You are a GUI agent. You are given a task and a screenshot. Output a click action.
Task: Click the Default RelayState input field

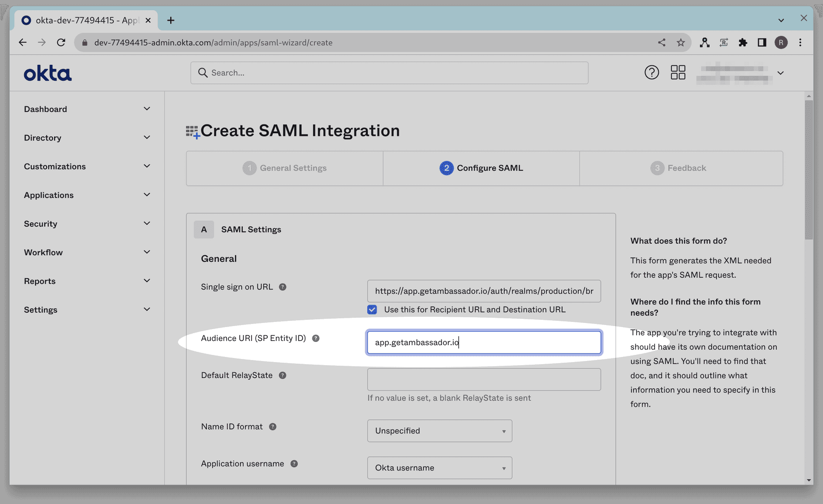[484, 380]
